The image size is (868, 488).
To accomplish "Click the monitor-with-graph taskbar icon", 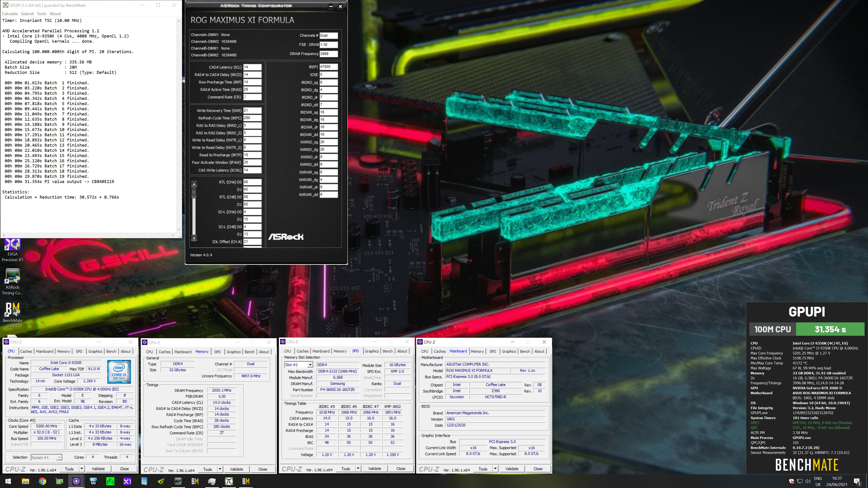I will [x=212, y=481].
